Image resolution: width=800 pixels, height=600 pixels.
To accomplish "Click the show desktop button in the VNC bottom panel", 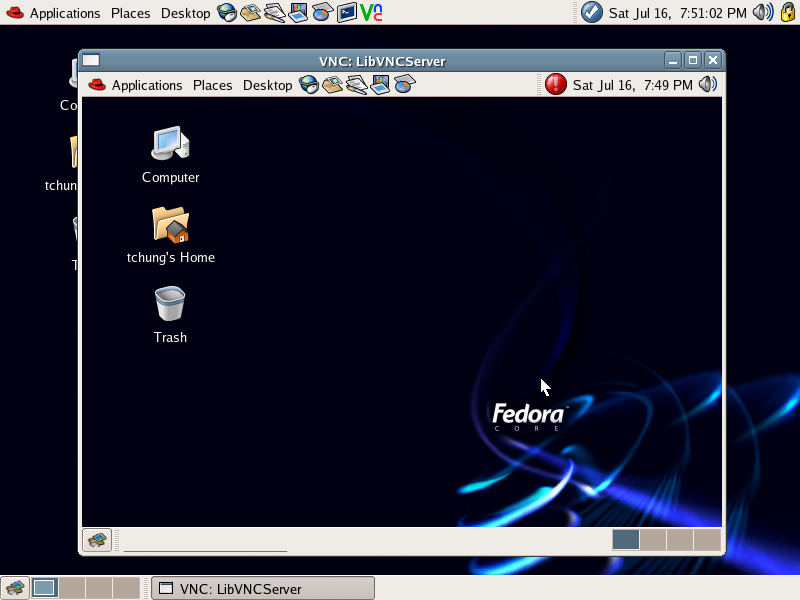I will 97,540.
